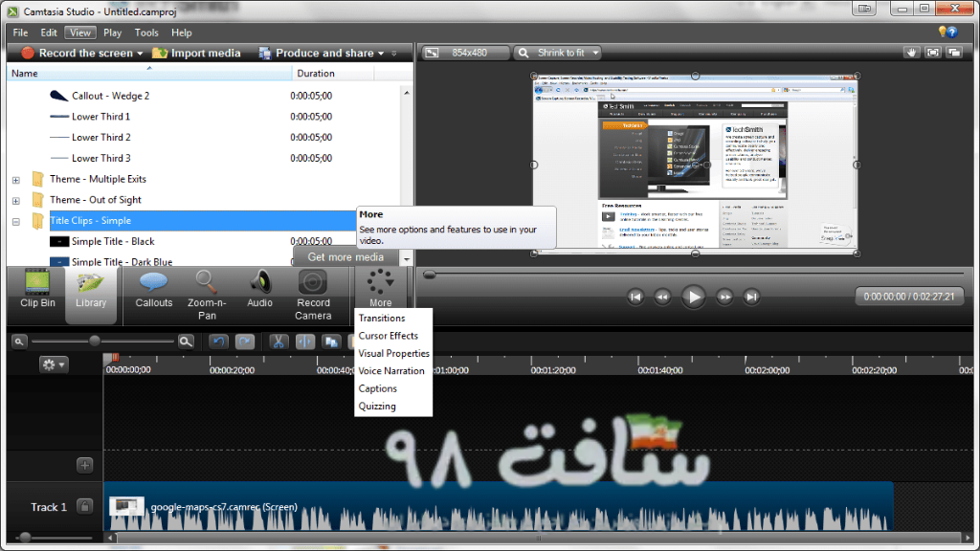Open the Edit menu
The height and width of the screenshot is (551, 980).
point(49,33)
